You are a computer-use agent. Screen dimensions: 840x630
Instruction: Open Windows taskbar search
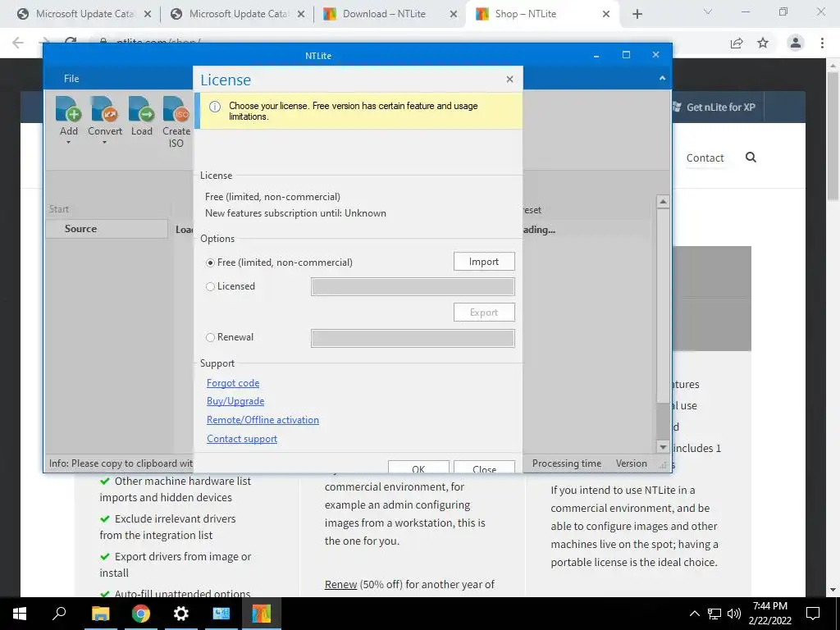coord(59,614)
